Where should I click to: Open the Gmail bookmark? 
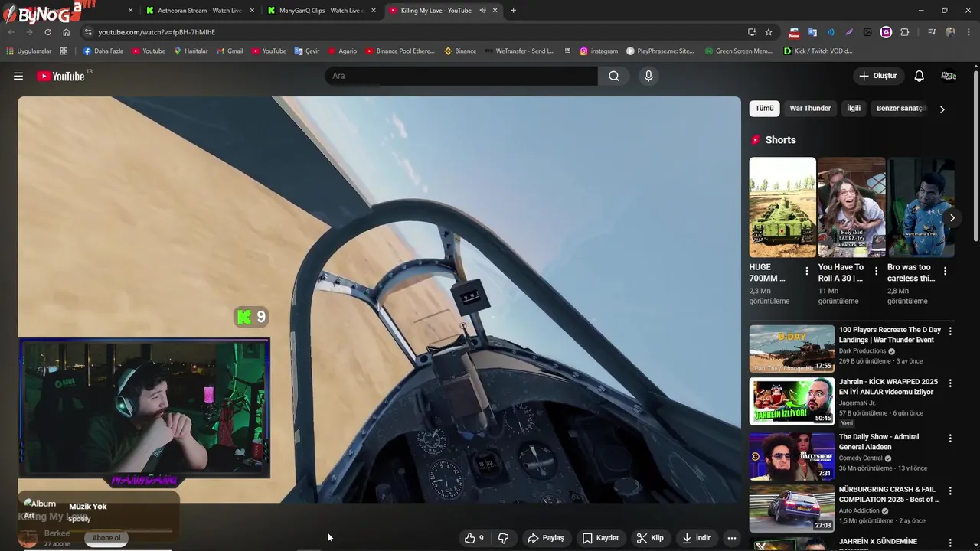[230, 51]
